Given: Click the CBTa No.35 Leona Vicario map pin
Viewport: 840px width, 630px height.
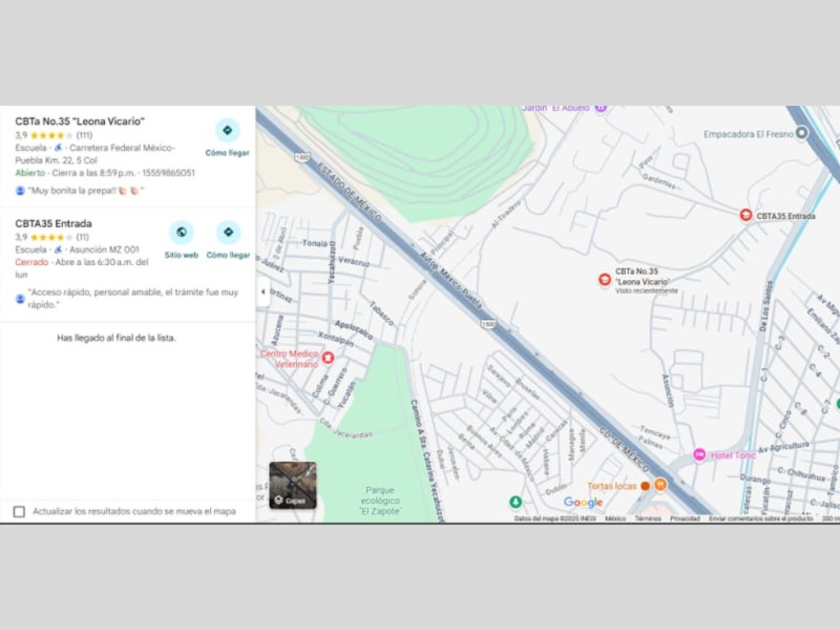Looking at the screenshot, I should pos(605,280).
